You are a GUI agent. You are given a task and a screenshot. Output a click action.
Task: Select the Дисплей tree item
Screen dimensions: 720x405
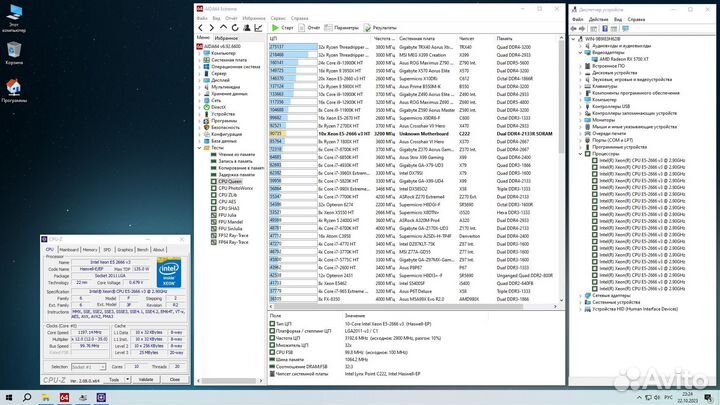[220, 80]
